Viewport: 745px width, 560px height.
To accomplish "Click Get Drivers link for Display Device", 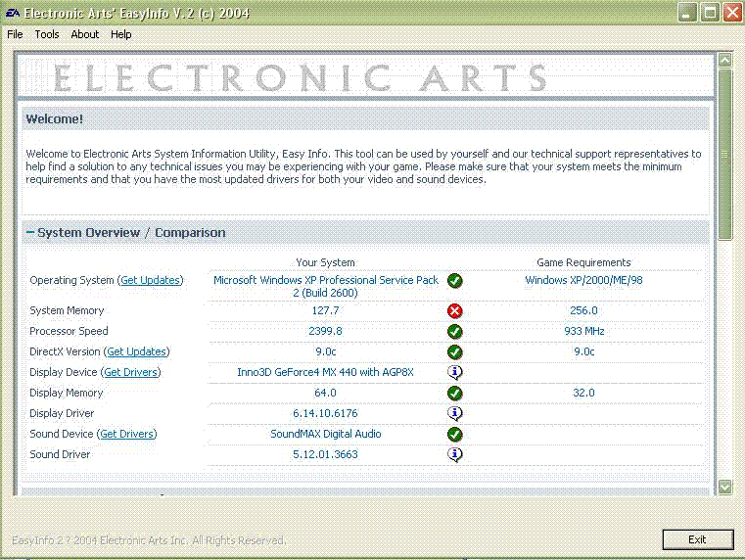I will [x=130, y=372].
